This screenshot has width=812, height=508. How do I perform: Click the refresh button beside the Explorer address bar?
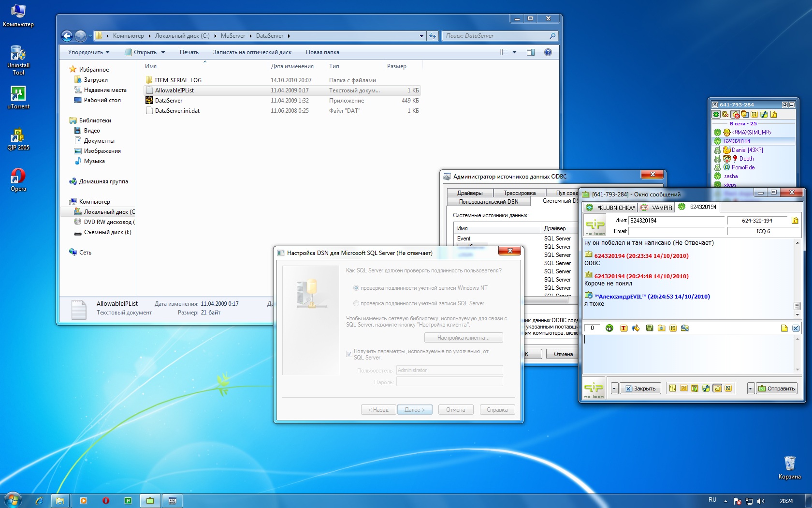(x=433, y=36)
